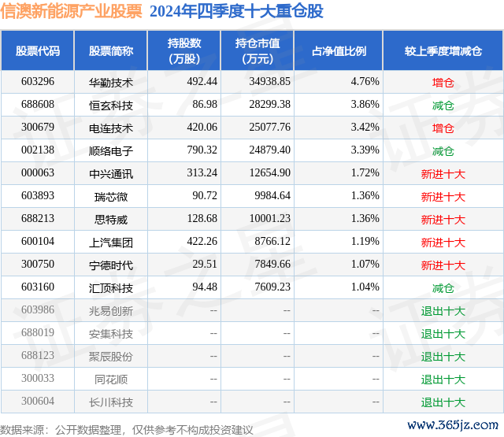Click 退出十大 in 兆易创新 row

443,311
